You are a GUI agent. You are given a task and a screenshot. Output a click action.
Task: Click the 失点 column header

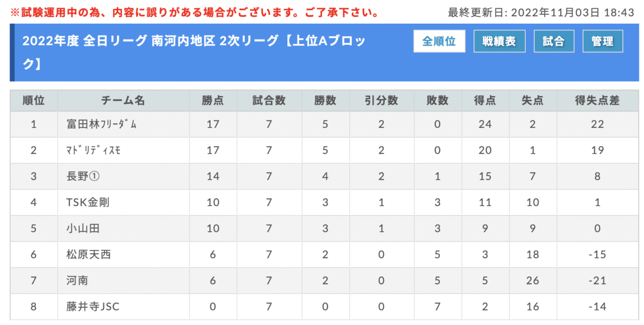[533, 101]
